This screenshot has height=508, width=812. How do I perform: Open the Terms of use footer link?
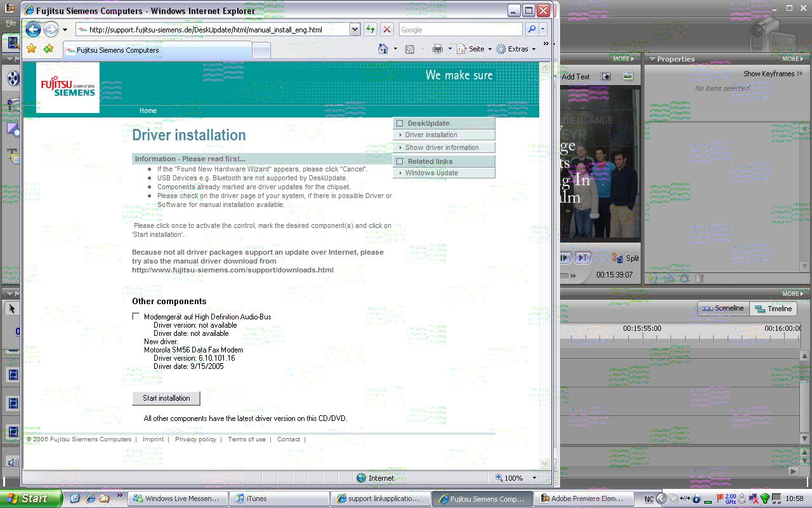[x=247, y=439]
